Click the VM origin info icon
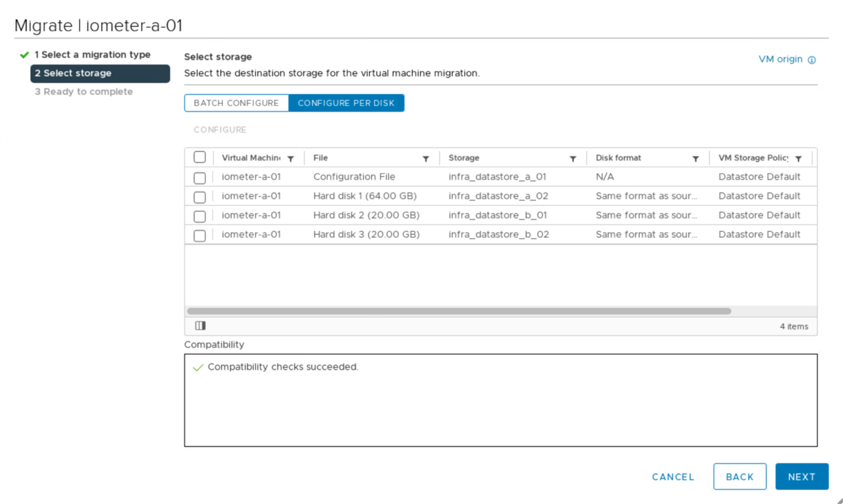Viewport: 843px width, 504px height. point(812,60)
